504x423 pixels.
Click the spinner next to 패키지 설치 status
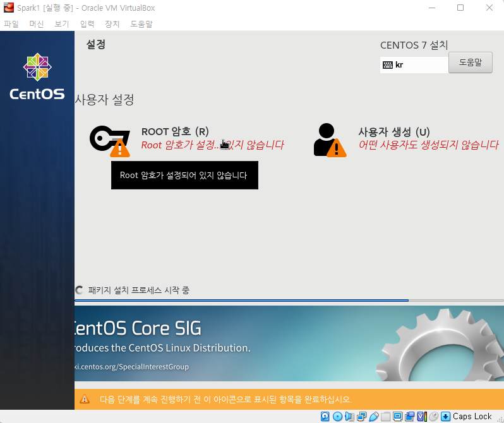pyautogui.click(x=79, y=290)
